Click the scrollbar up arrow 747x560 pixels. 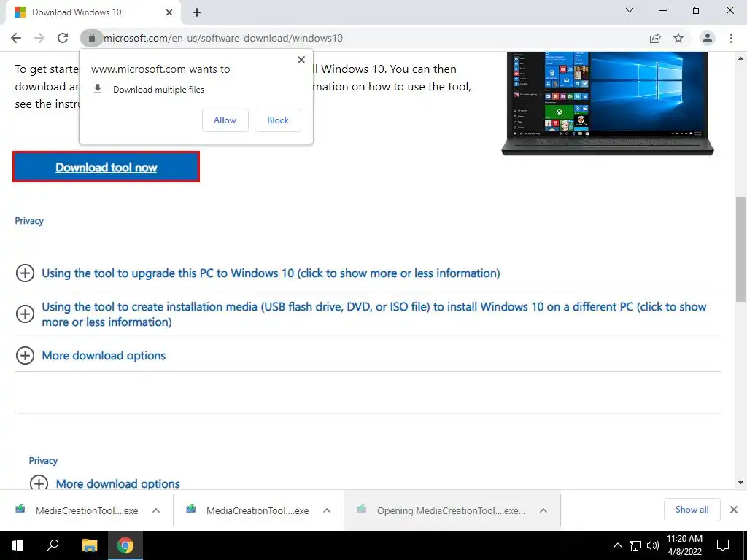point(740,58)
